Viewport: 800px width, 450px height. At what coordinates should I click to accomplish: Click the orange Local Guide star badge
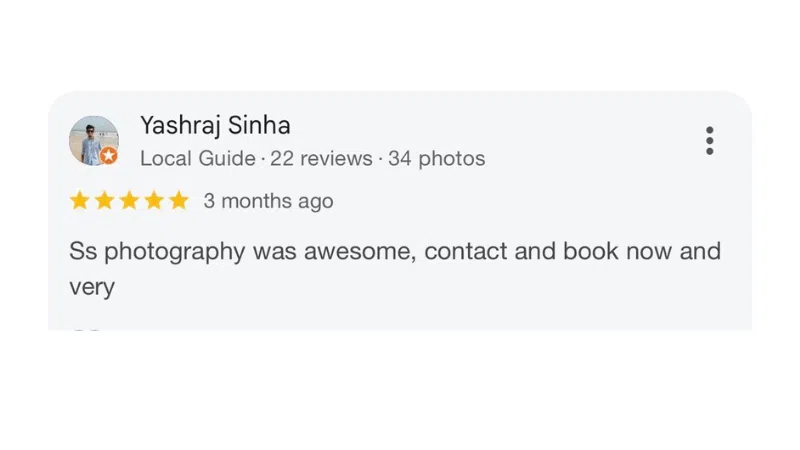point(109,156)
